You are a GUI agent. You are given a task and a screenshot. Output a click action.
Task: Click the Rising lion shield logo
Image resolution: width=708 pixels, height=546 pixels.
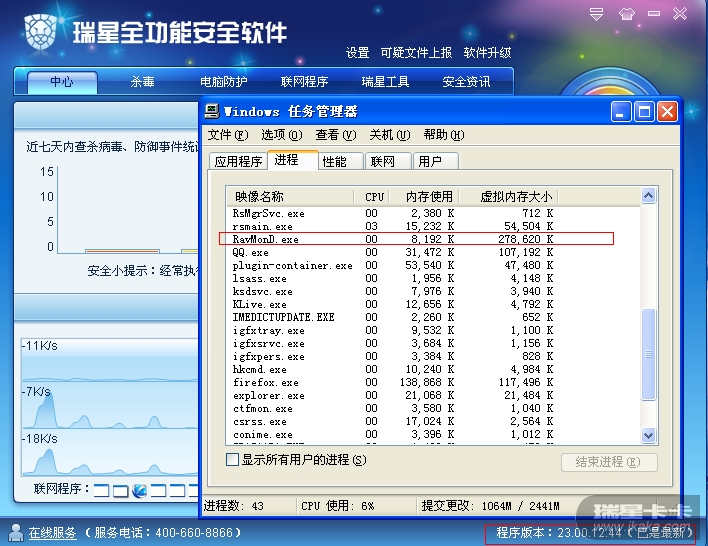coord(41,32)
